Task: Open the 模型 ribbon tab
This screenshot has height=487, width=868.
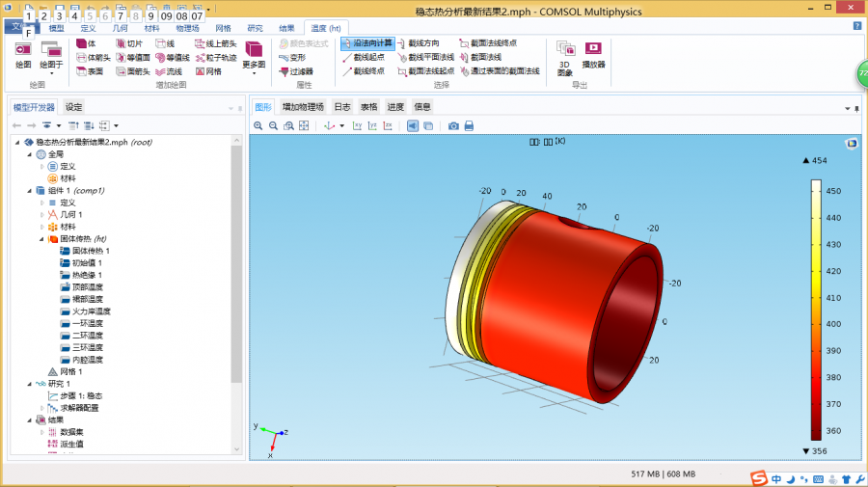Action: click(56, 28)
